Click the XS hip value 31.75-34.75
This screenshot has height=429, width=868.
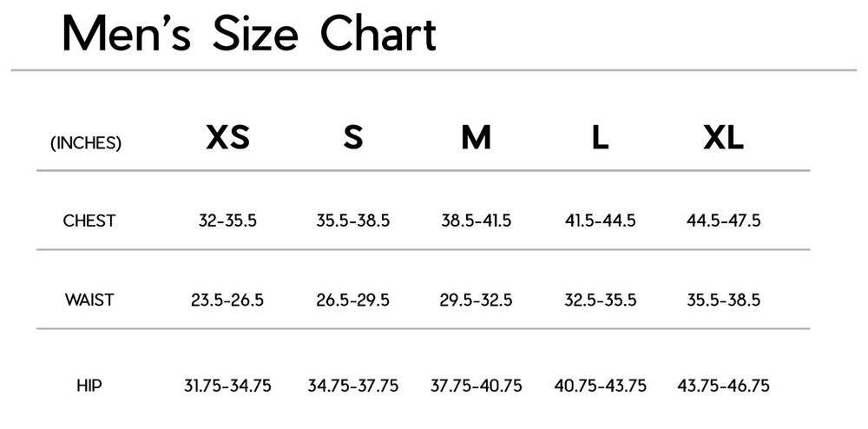pos(227,386)
